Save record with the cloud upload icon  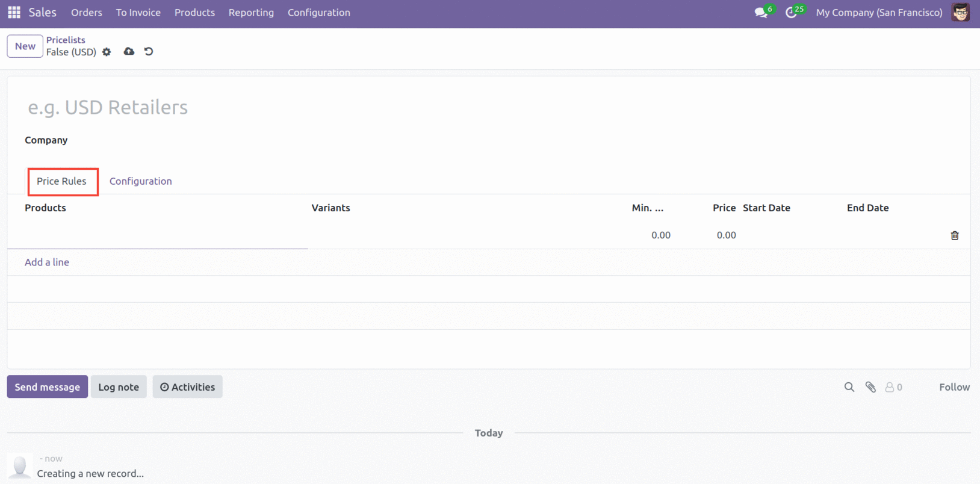pos(129,52)
